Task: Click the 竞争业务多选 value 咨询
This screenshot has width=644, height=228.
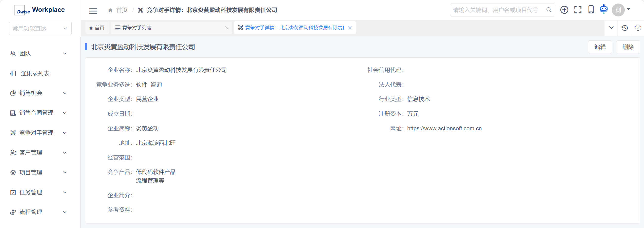Action: [156, 85]
